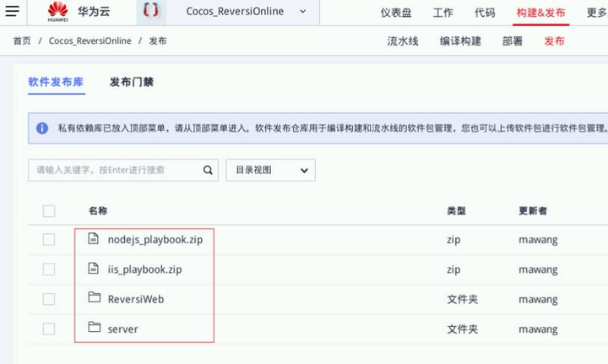Click the 名称 column header
The image size is (608, 364).
pos(98,211)
